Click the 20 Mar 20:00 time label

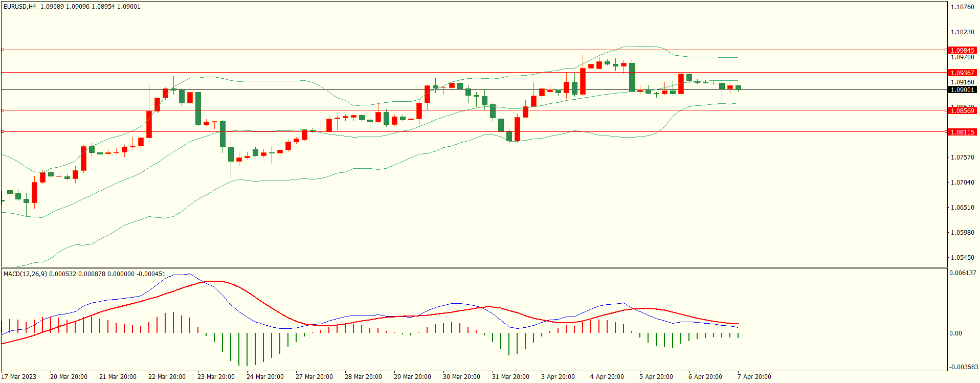coord(69,377)
